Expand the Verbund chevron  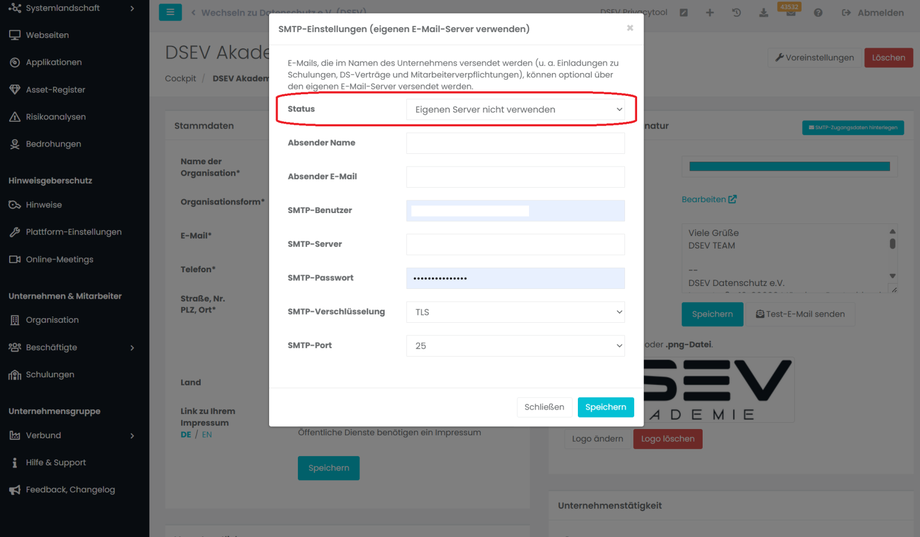(132, 435)
